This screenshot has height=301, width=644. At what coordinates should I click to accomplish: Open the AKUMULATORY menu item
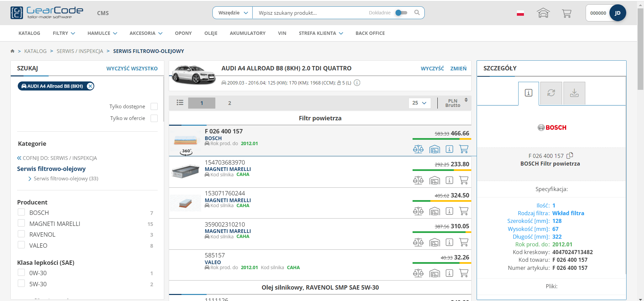248,33
